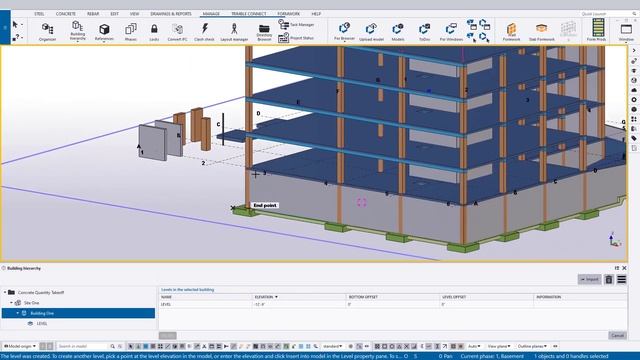
Task: Open the Building hierarchy hamburger menu
Action: click(x=621, y=280)
